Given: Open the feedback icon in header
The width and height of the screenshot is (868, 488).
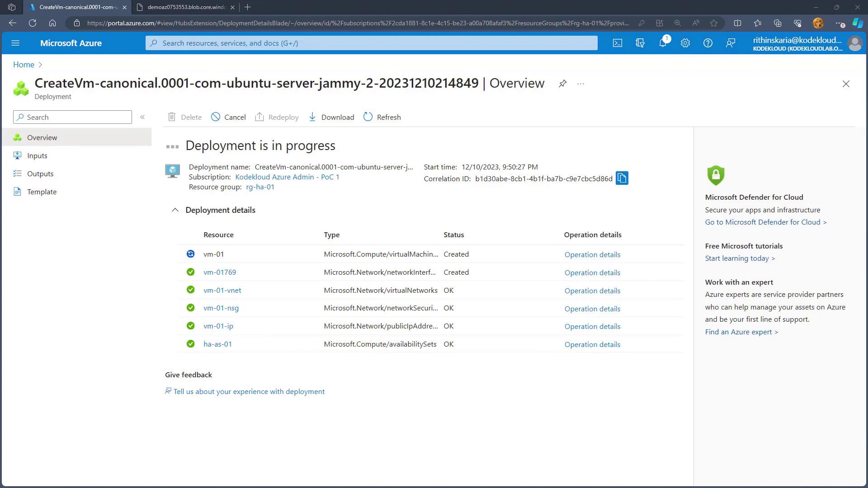Looking at the screenshot, I should click(730, 43).
